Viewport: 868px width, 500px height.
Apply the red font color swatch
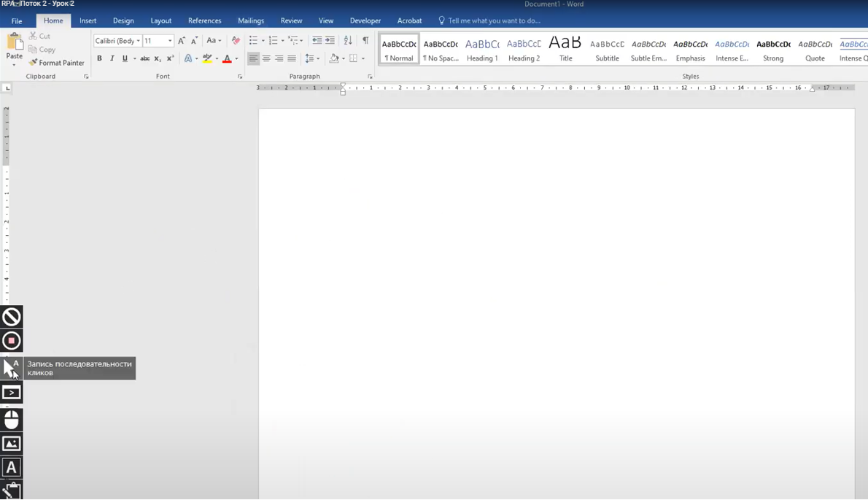coord(227,58)
